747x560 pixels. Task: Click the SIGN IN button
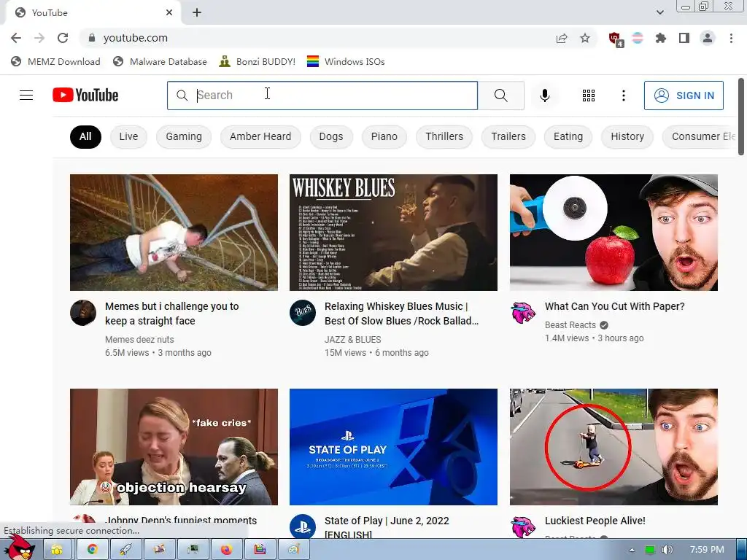pos(684,96)
